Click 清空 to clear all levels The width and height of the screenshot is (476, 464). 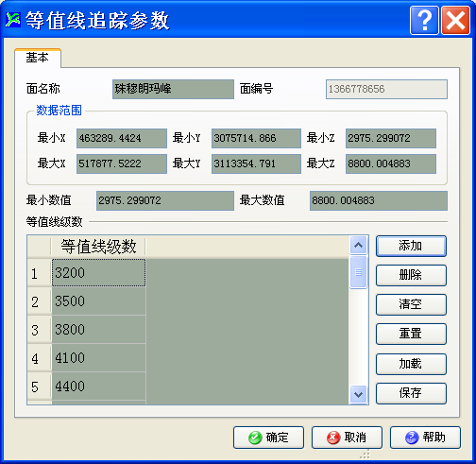(411, 304)
